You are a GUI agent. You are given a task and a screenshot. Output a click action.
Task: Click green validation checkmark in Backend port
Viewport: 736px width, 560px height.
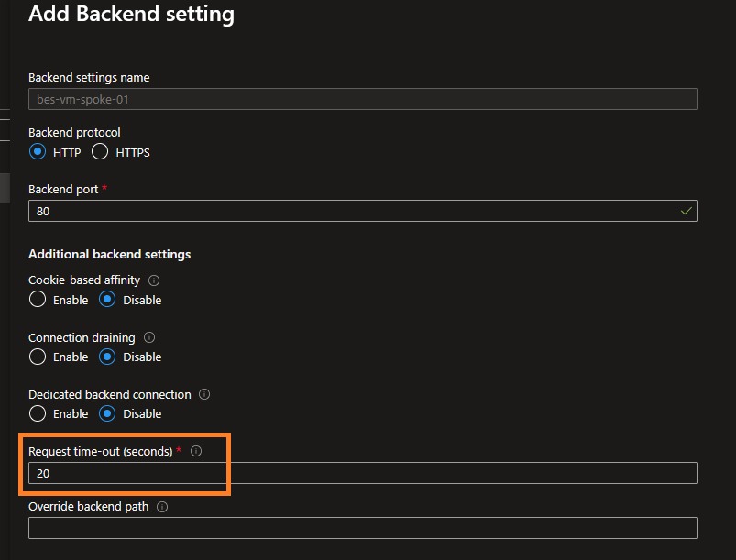[686, 211]
